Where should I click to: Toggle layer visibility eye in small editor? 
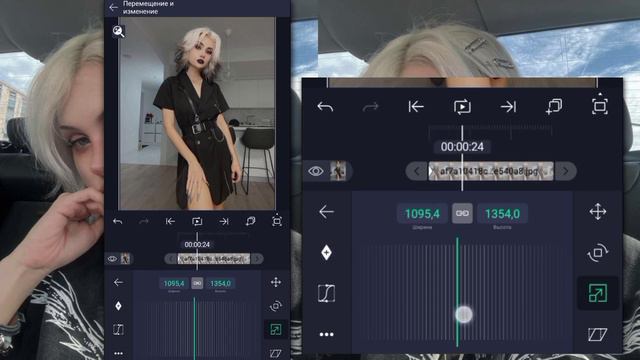click(112, 259)
